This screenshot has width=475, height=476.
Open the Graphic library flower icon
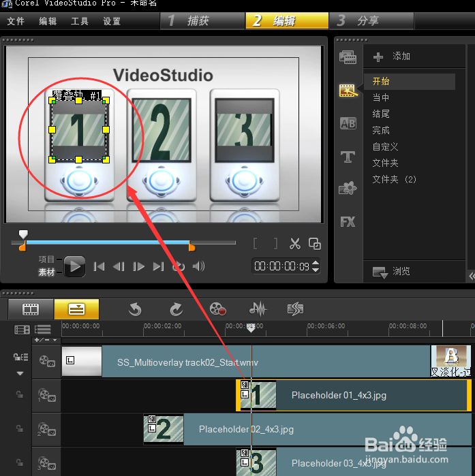click(348, 188)
